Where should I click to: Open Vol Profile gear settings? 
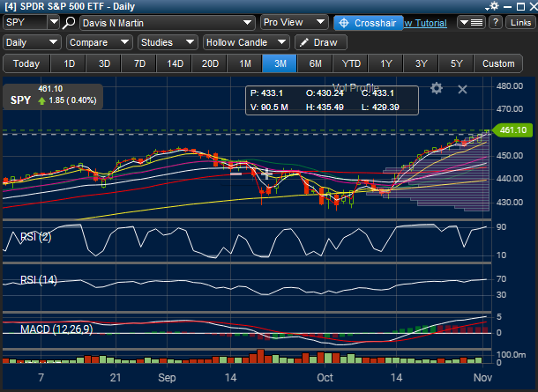coord(436,89)
